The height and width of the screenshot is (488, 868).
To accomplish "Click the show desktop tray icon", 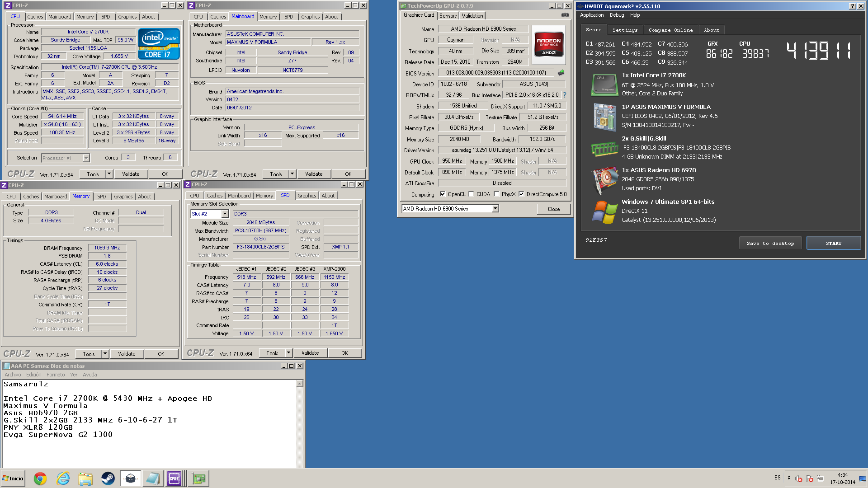I will point(862,479).
